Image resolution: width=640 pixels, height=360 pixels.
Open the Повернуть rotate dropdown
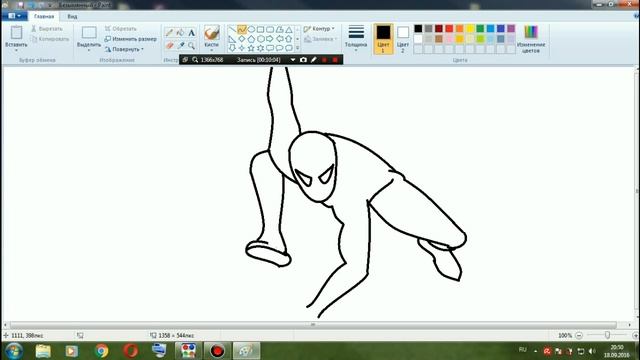[124, 49]
